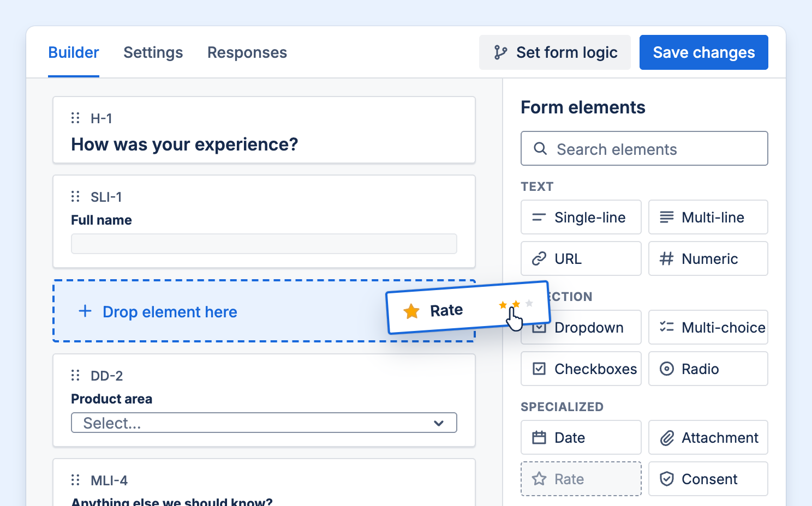The image size is (812, 506).
Task: Open the Product area Select dropdown
Action: point(264,423)
